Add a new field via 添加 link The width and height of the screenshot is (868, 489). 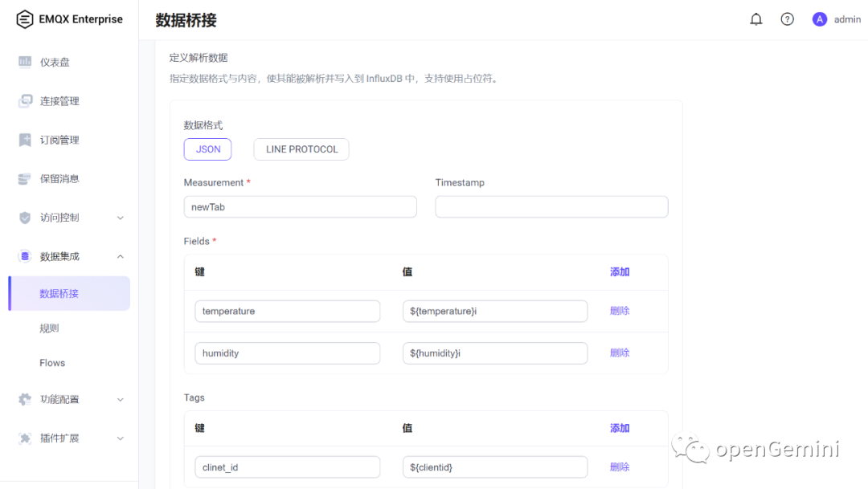(x=619, y=271)
